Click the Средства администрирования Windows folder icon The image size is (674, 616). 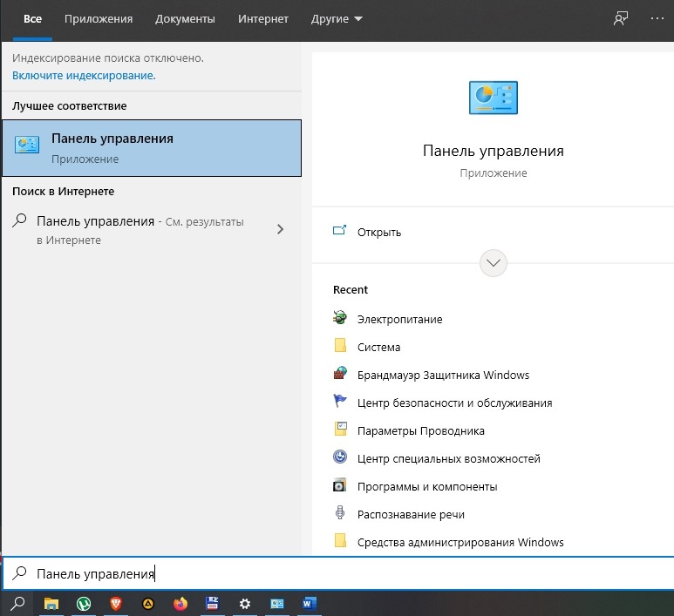pos(340,540)
